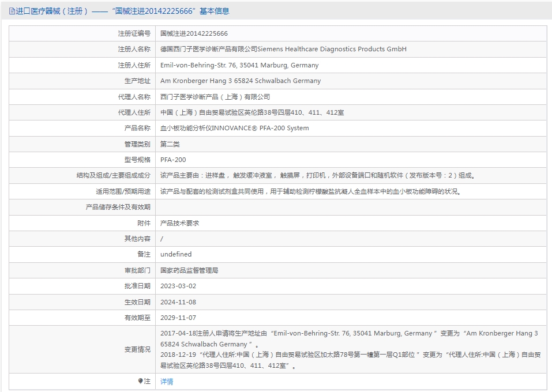Select registrant address Emil-von-Behring-Str. 76 value
The width and height of the screenshot is (552, 392).
[x=239, y=65]
